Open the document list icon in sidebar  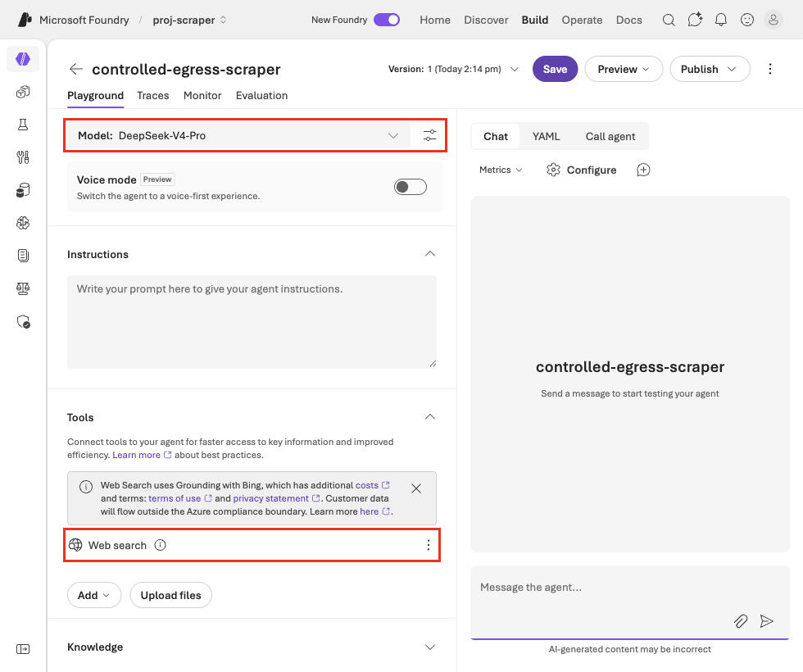pyautogui.click(x=23, y=256)
